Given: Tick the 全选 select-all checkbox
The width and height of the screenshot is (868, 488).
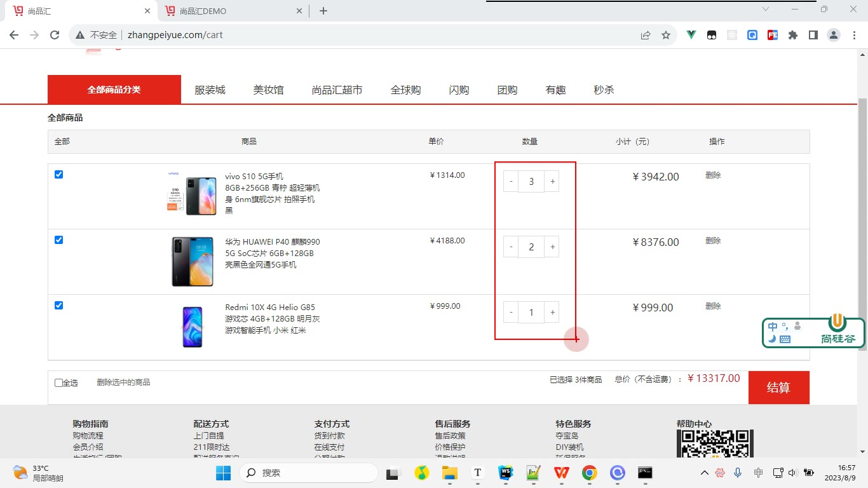Looking at the screenshot, I should [x=59, y=383].
